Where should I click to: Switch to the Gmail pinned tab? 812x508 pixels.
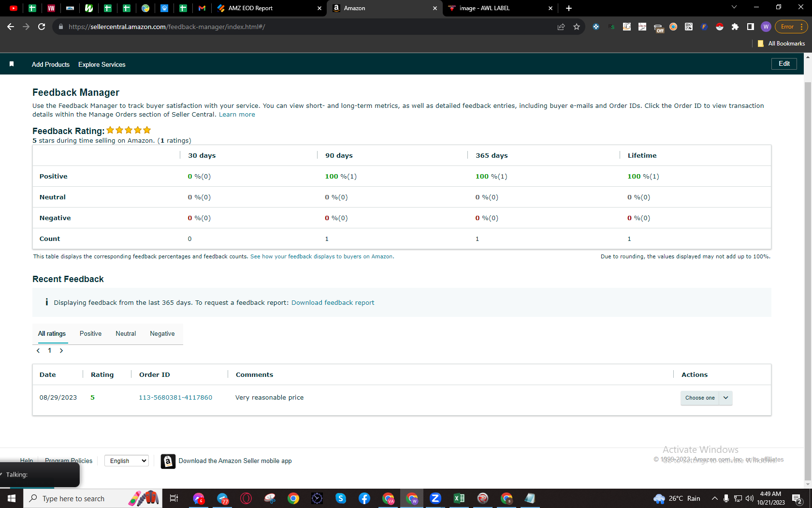coord(202,8)
